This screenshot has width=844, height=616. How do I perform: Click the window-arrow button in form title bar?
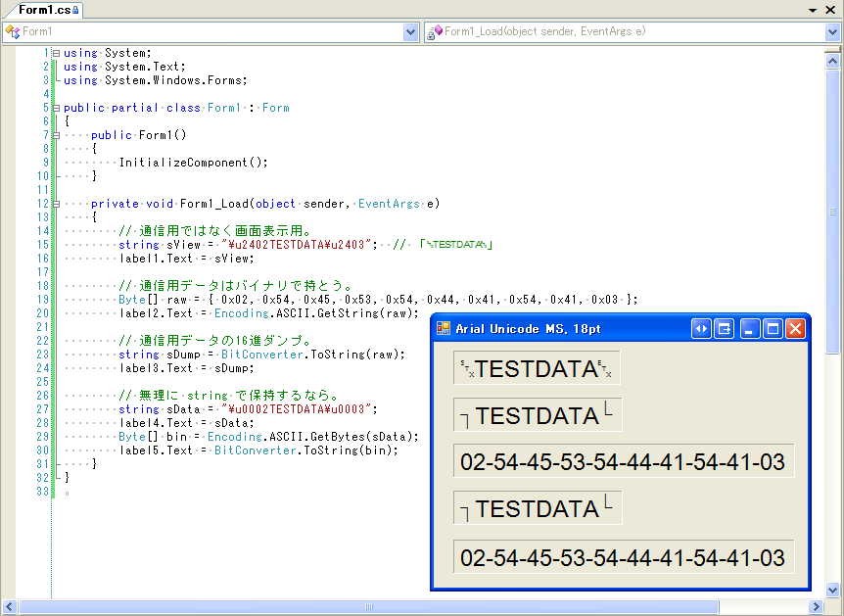click(x=724, y=328)
